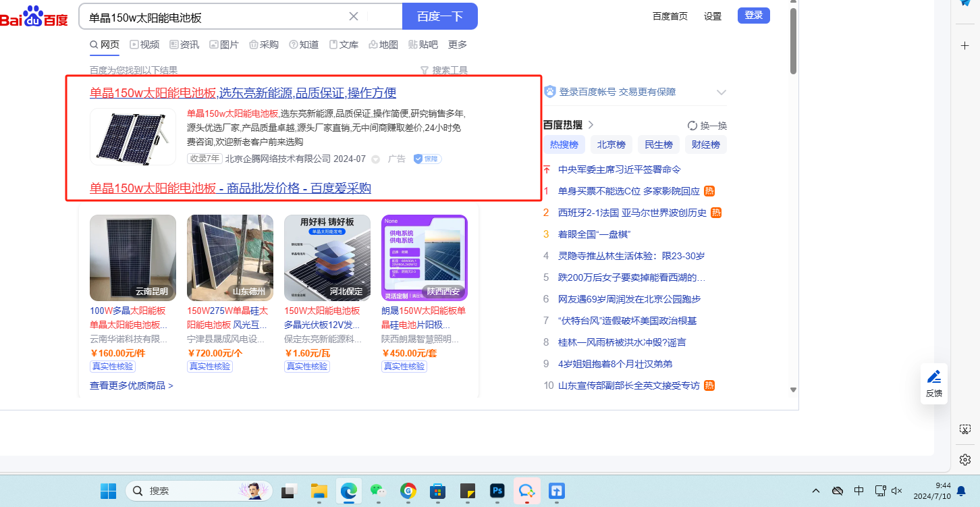The image size is (980, 507).
Task: Expand the 登录百度帐号 panel chevron
Action: (x=721, y=92)
